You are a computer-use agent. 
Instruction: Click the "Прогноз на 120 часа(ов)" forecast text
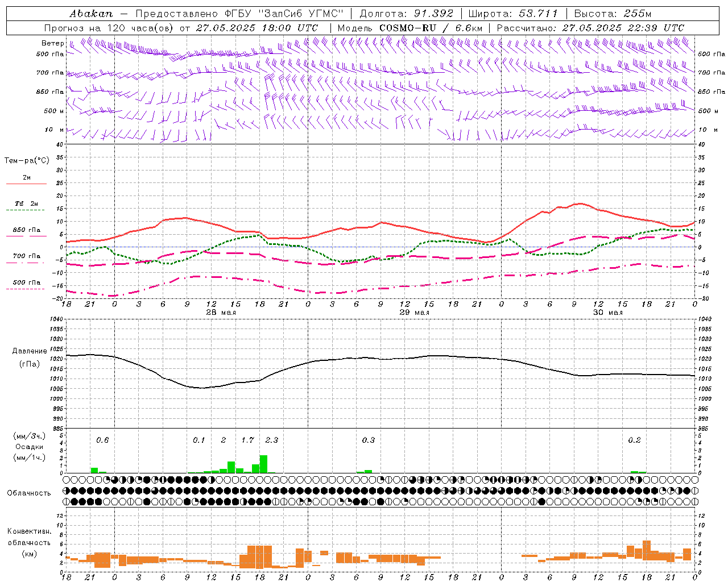(109, 28)
